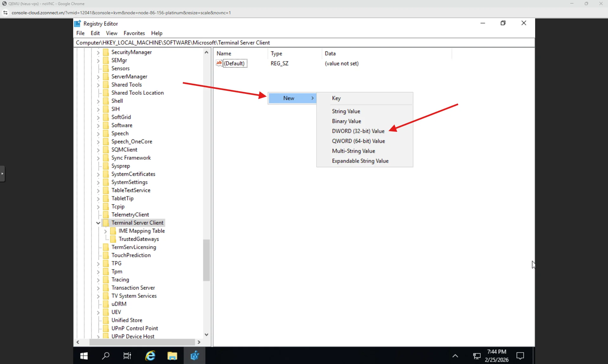Select the TouchPrediction key

(131, 255)
